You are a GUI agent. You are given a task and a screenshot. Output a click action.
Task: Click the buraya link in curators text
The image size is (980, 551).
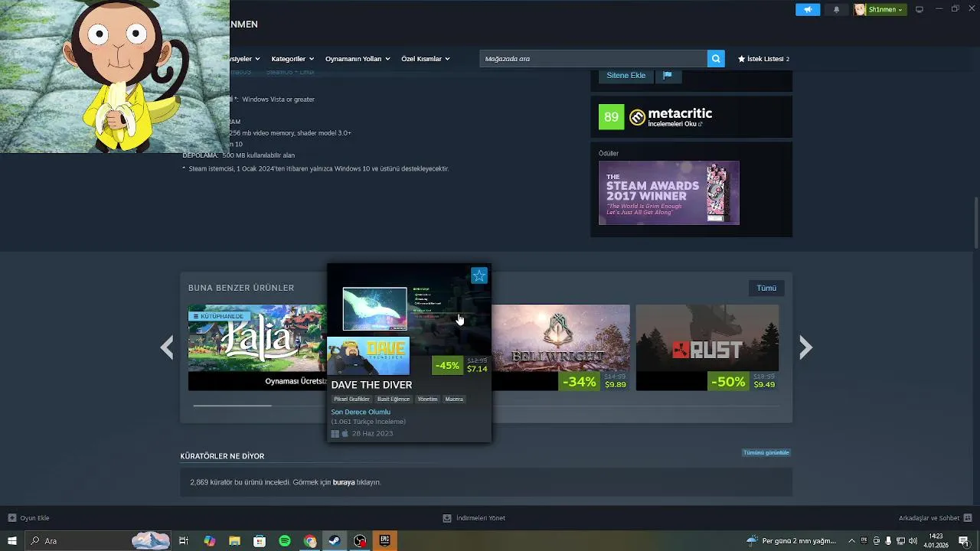[x=344, y=483]
